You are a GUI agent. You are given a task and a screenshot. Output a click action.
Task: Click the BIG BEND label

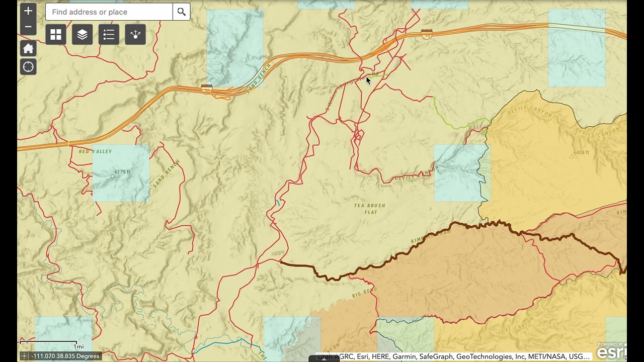point(364,292)
